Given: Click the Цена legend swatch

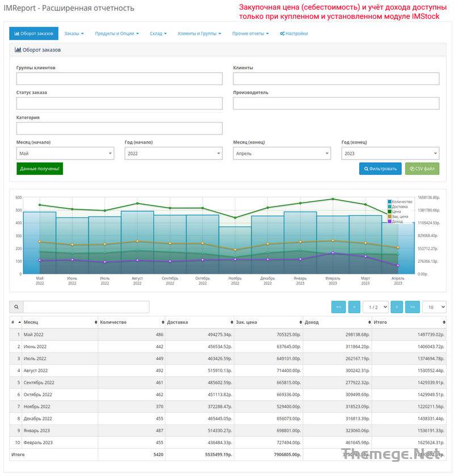Looking at the screenshot, I should point(390,211).
